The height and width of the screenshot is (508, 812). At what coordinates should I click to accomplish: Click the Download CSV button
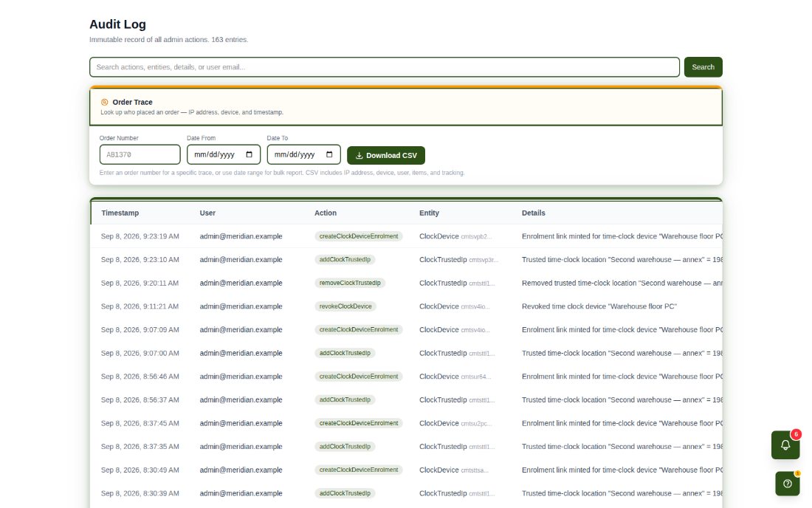pyautogui.click(x=386, y=155)
